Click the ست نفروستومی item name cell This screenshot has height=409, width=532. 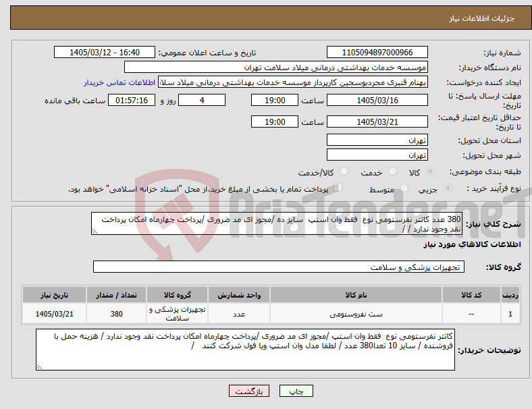coord(356,314)
